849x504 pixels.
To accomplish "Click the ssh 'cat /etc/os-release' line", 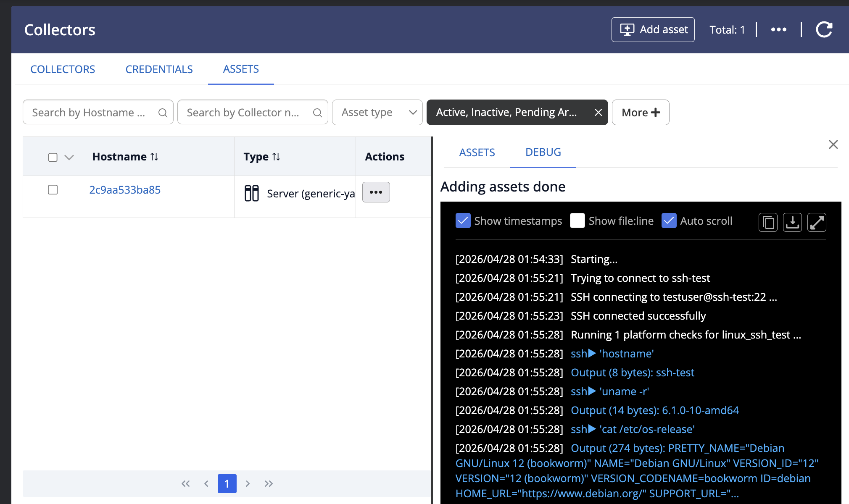I will pyautogui.click(x=633, y=429).
